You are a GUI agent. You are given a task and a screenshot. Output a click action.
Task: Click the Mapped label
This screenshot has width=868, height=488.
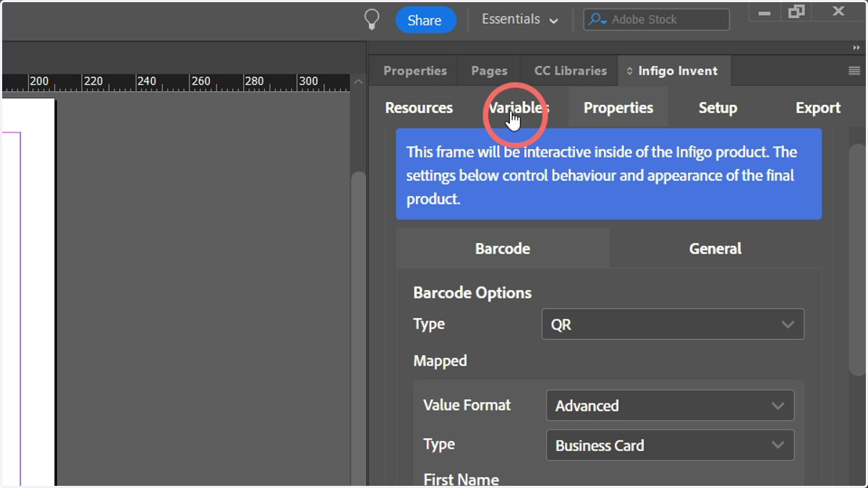pos(440,360)
